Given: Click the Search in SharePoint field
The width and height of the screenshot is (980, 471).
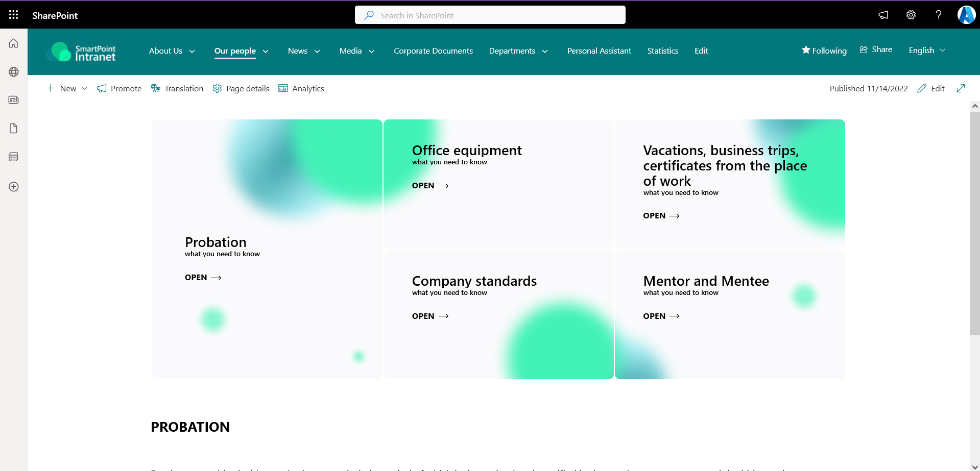Looking at the screenshot, I should [490, 15].
